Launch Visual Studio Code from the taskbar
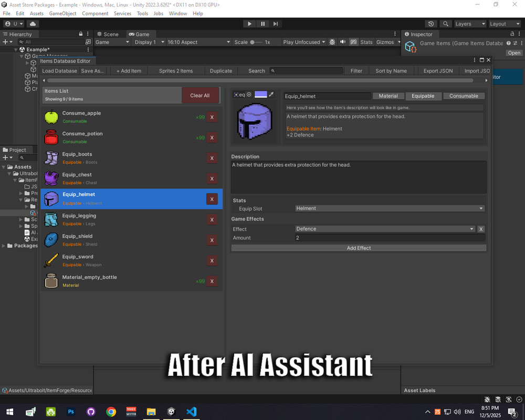The image size is (525, 420). tap(191, 412)
